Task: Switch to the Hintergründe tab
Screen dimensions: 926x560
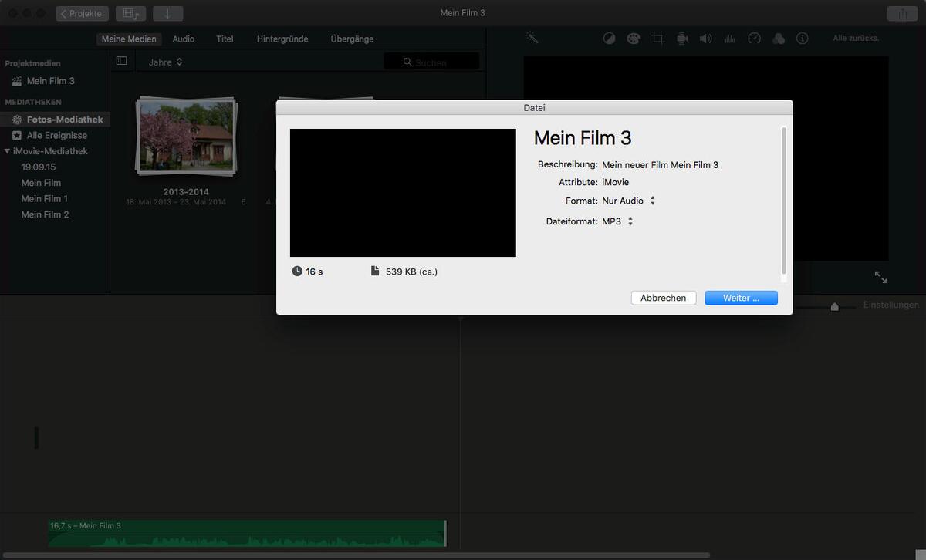Action: 282,39
